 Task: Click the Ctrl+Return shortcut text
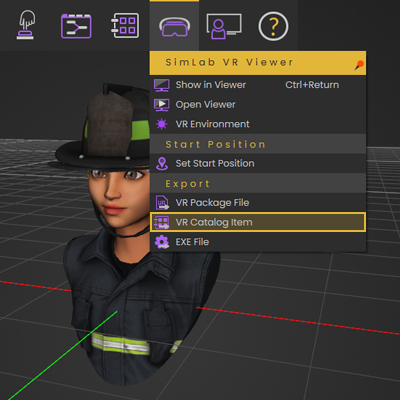pyautogui.click(x=312, y=85)
